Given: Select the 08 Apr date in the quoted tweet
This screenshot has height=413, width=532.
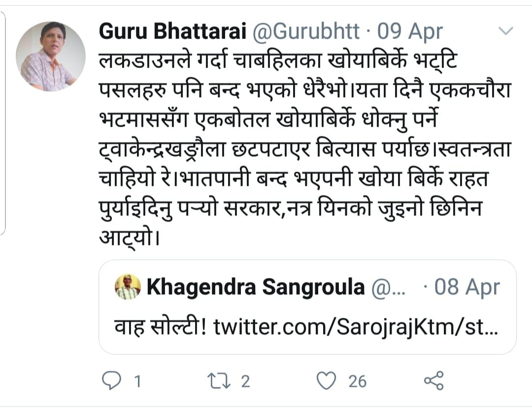Looking at the screenshot, I should coord(467,287).
